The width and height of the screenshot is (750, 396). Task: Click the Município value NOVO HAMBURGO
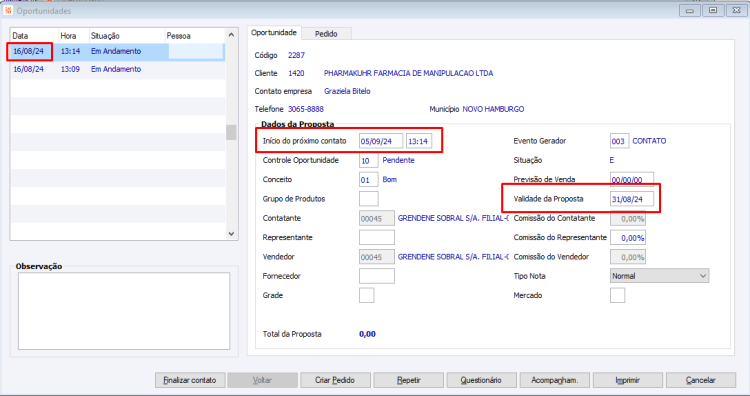[493, 109]
